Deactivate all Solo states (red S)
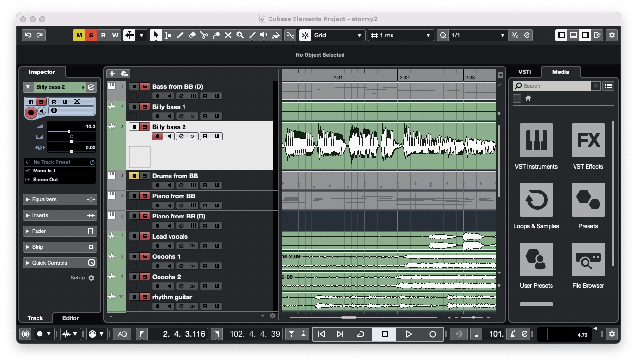The width and height of the screenshot is (637, 364). 91,36
